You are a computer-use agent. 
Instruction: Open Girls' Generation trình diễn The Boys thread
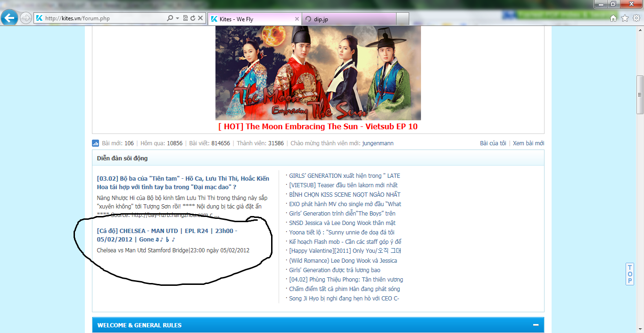(342, 214)
